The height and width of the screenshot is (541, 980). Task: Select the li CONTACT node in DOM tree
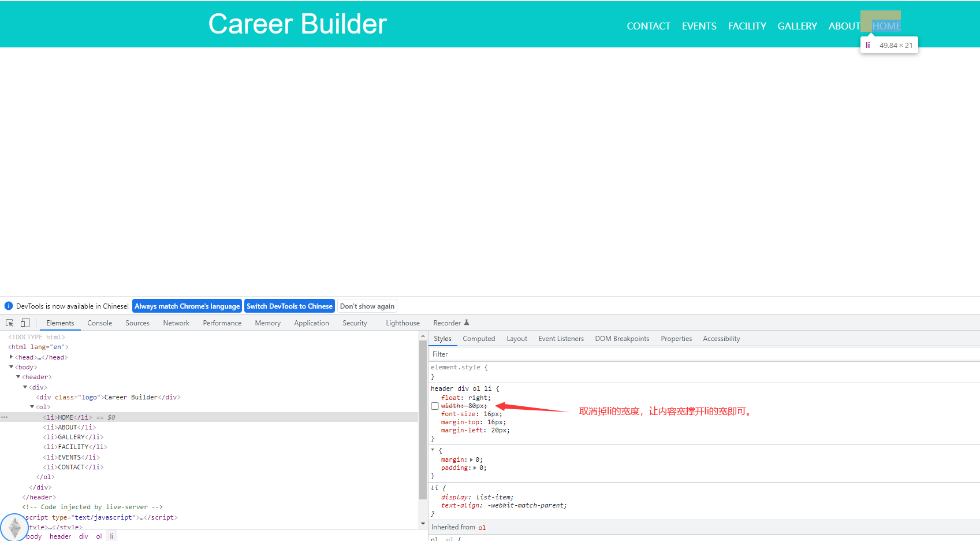[73, 467]
